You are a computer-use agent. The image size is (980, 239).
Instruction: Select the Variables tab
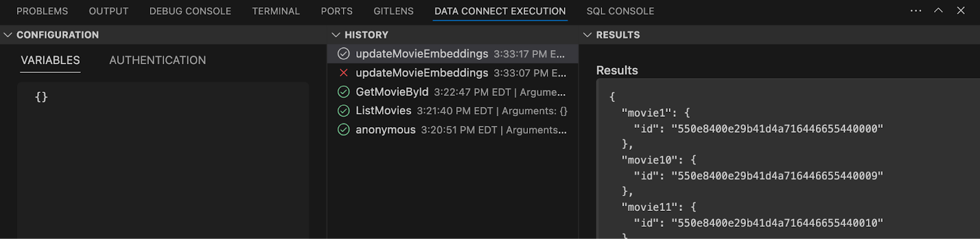click(x=50, y=60)
